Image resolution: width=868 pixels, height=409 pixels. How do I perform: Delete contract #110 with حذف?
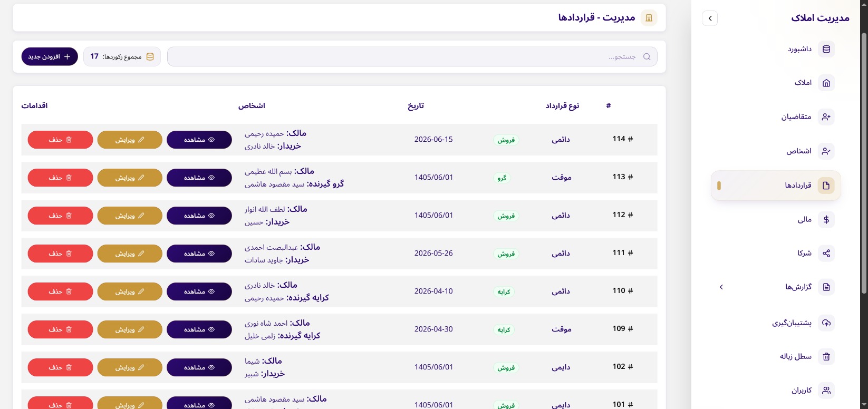click(x=60, y=291)
